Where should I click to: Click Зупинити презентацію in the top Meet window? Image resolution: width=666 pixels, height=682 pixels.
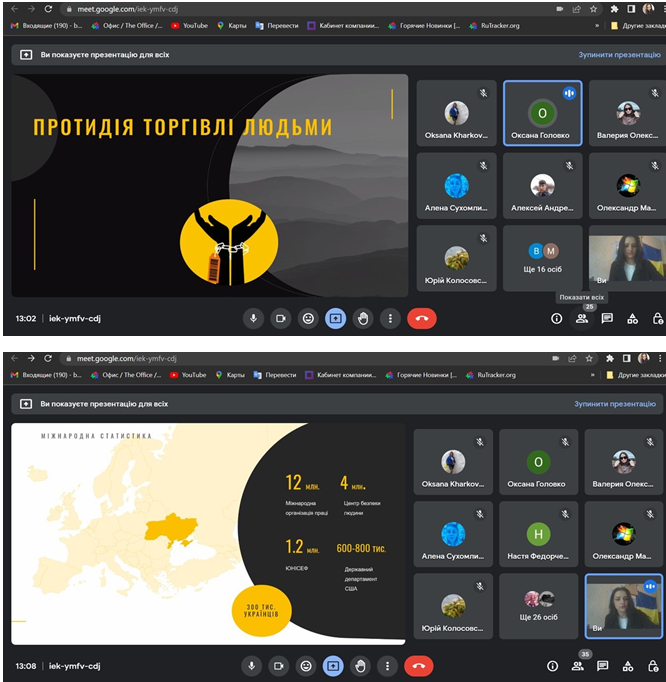click(618, 55)
